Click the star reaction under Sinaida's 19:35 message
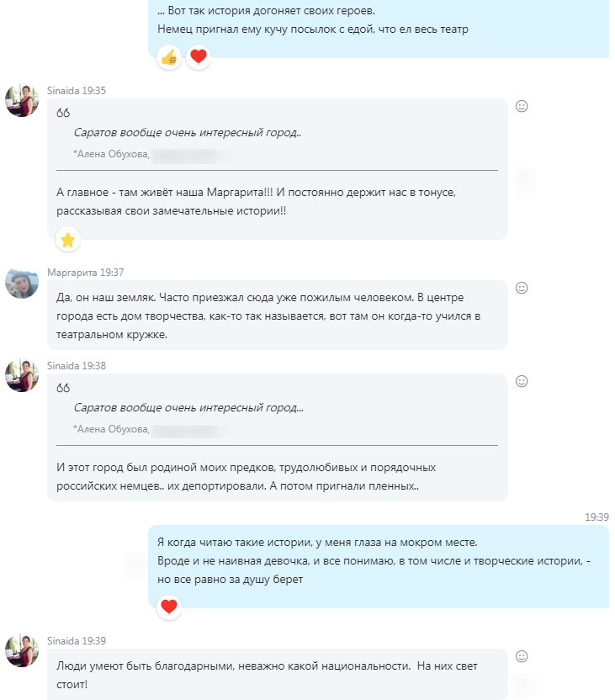This screenshot has height=700, width=615. (x=68, y=240)
